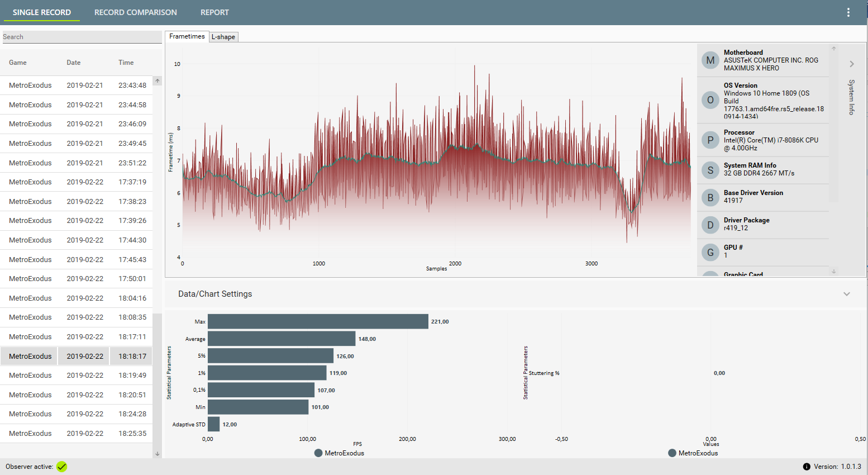Click the Motherboard M circle icon
868x475 pixels.
[x=710, y=60]
